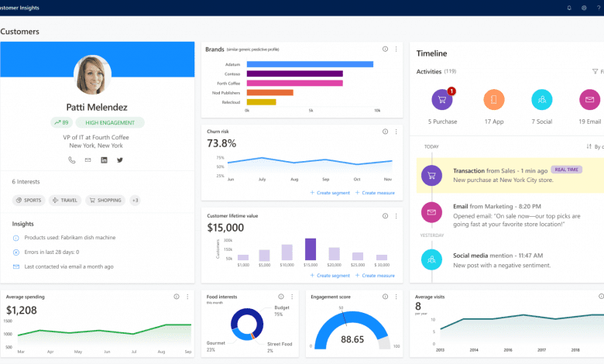Viewport: 604px width, 364px height.
Task: Select the orange App activity icon
Action: pyautogui.click(x=494, y=100)
